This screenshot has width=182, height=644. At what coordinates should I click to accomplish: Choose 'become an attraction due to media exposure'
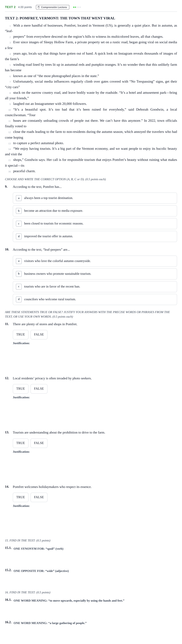(x=95, y=211)
